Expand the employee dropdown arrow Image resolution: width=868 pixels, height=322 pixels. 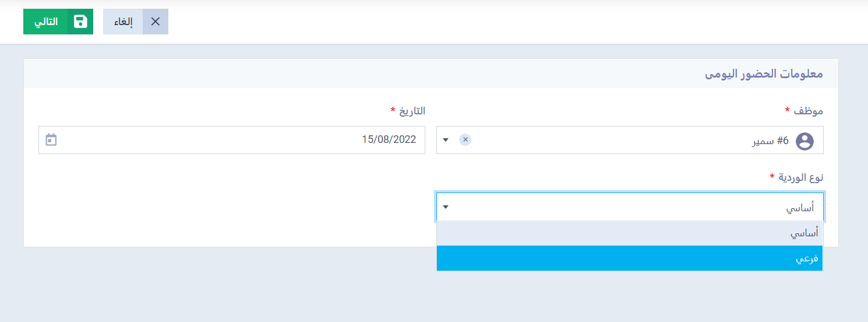coord(446,140)
